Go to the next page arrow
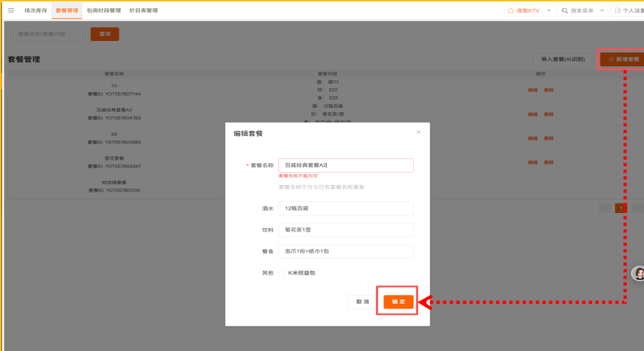 pos(637,208)
